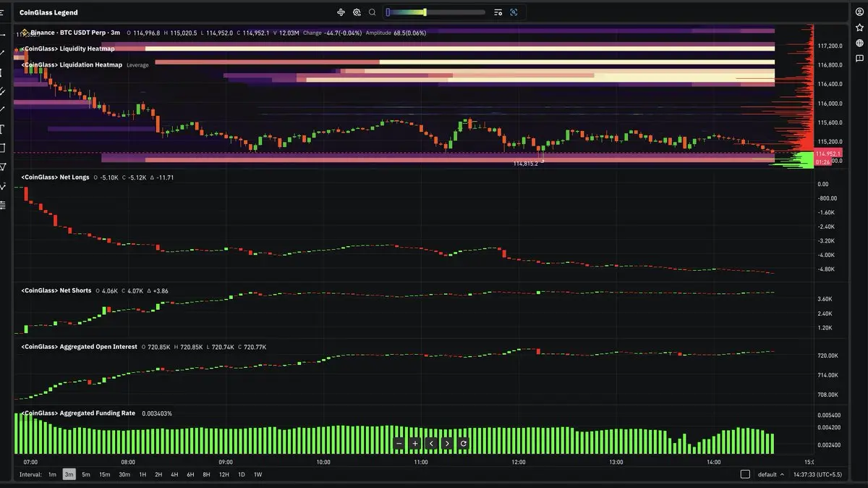Click the 0.003403% funding rate value

157,413
